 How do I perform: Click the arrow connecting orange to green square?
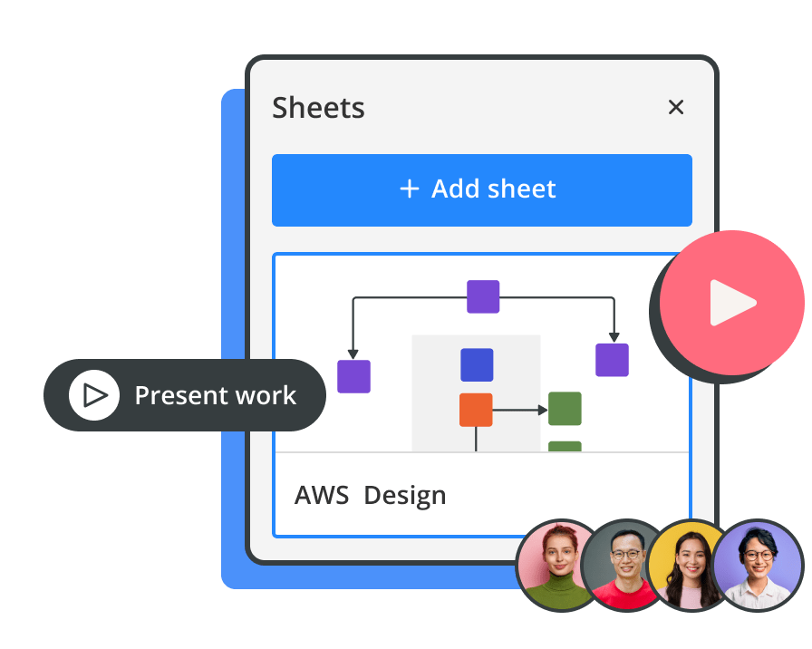[518, 411]
